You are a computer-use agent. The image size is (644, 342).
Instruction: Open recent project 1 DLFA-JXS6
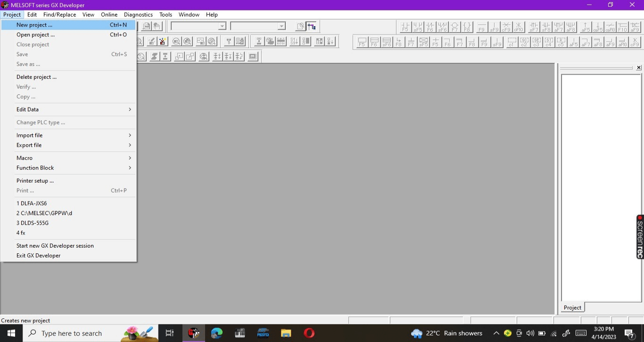(x=69, y=203)
